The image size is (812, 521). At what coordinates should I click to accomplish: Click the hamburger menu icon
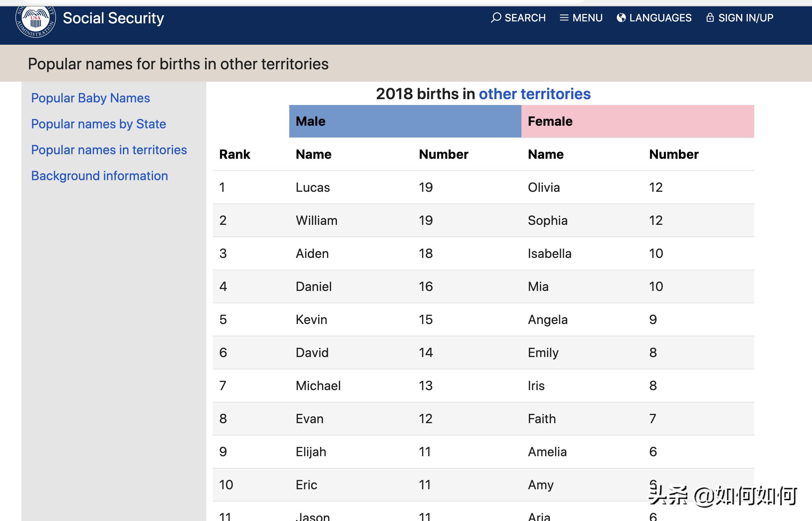click(564, 17)
